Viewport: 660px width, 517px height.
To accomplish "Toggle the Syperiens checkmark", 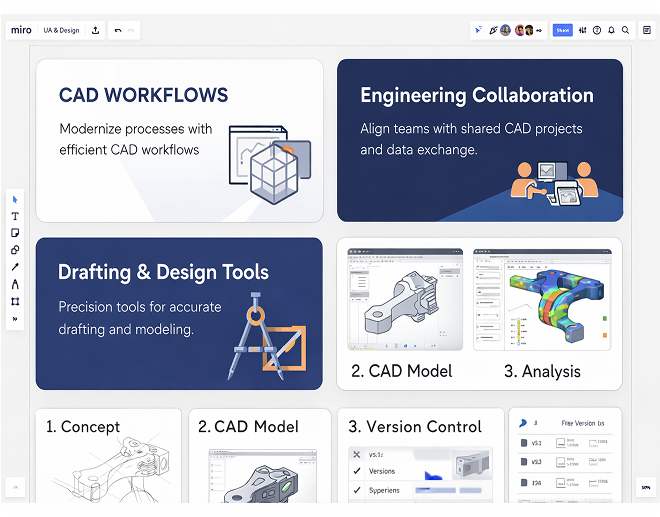I will [357, 490].
